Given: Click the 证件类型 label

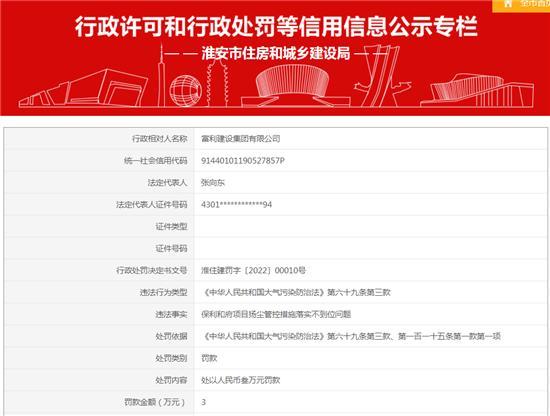Looking at the screenshot, I should pyautogui.click(x=172, y=227).
